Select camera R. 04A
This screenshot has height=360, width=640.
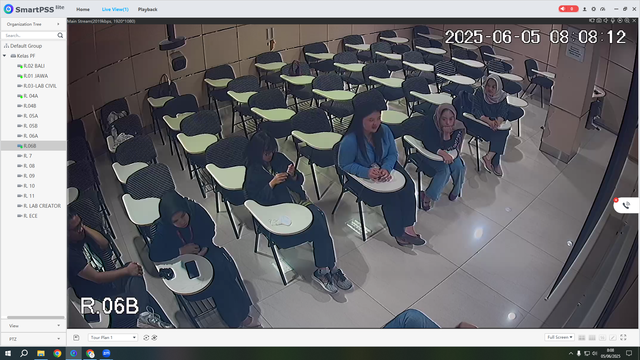[31, 96]
